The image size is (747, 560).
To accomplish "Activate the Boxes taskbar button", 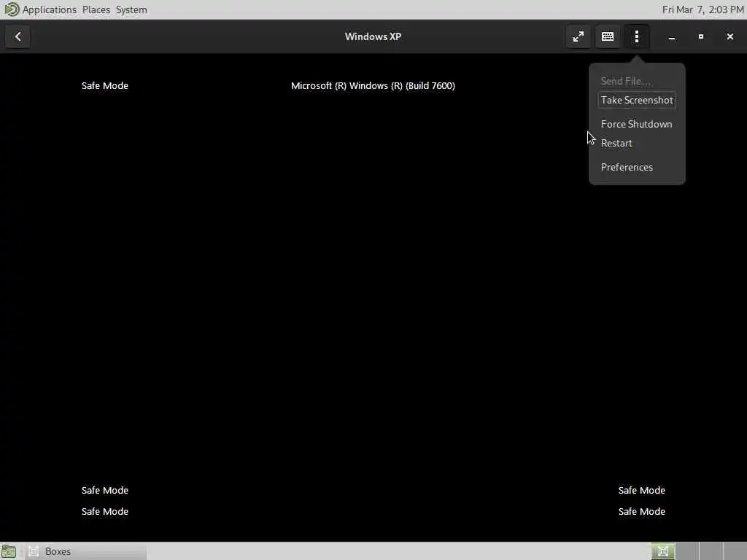I will [x=86, y=551].
